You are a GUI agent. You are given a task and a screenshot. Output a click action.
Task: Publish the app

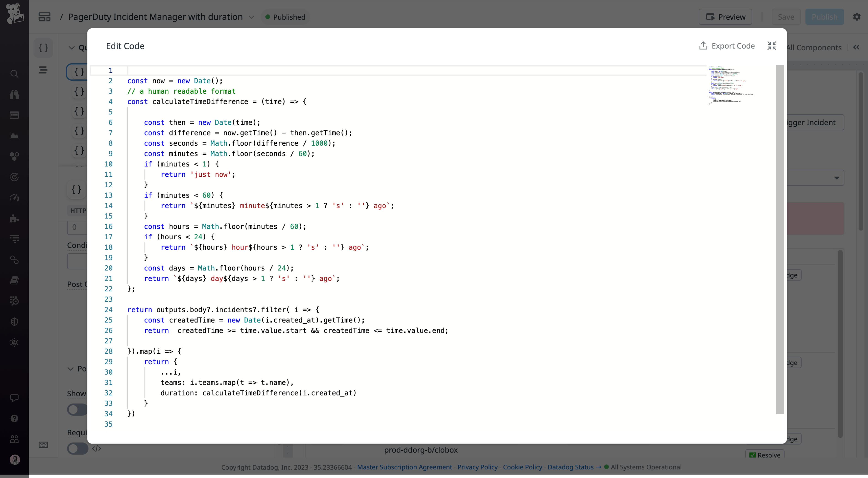(x=825, y=17)
